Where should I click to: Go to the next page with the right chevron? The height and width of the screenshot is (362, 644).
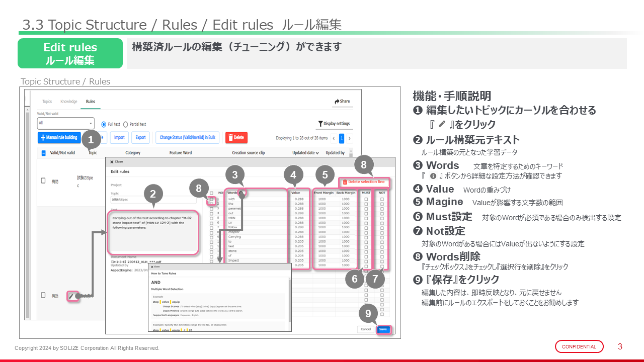pyautogui.click(x=350, y=138)
